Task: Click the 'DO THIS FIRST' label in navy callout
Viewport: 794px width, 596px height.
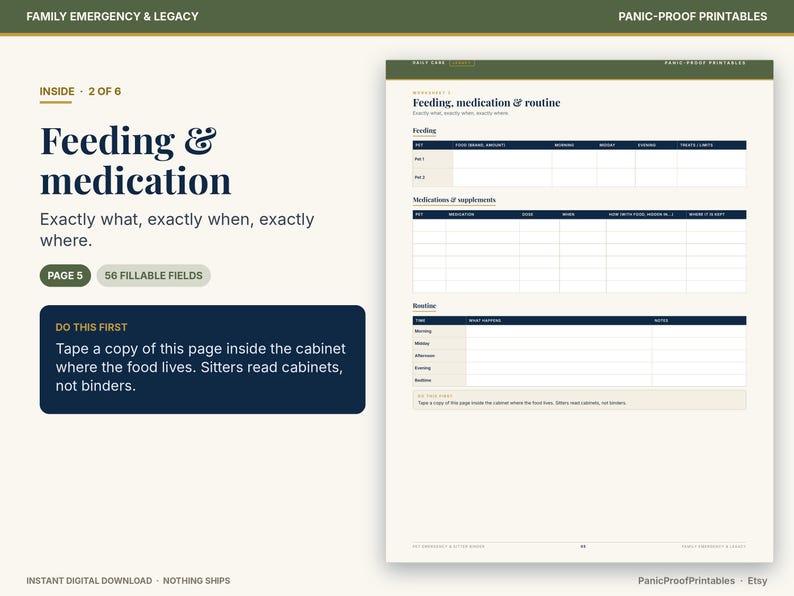Action: coord(91,327)
